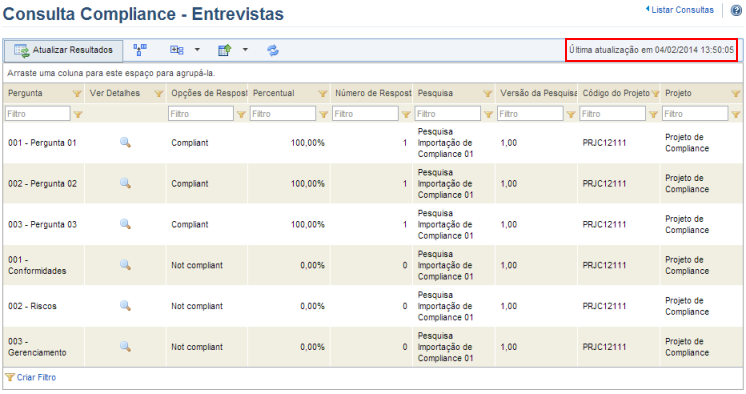This screenshot has width=746, height=394.
Task: Sort by Código do Projeto column header
Action: pyautogui.click(x=616, y=93)
